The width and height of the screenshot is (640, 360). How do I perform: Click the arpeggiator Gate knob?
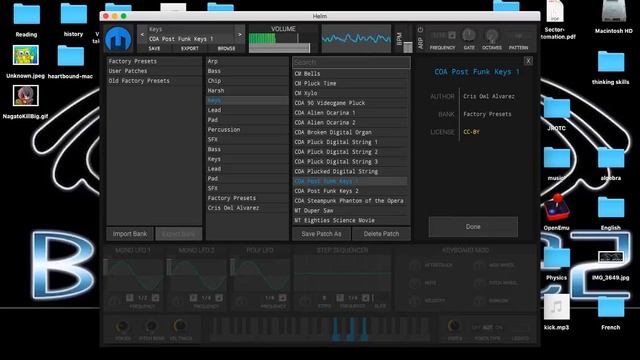[469, 36]
